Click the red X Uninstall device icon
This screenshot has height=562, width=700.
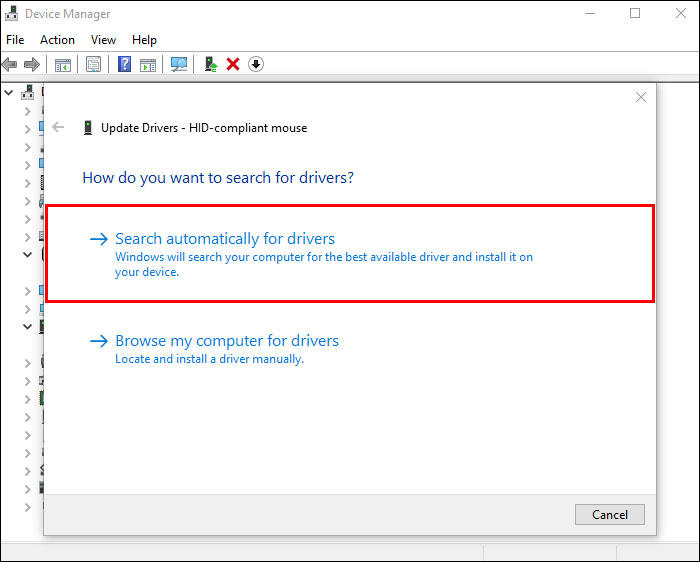click(x=233, y=64)
